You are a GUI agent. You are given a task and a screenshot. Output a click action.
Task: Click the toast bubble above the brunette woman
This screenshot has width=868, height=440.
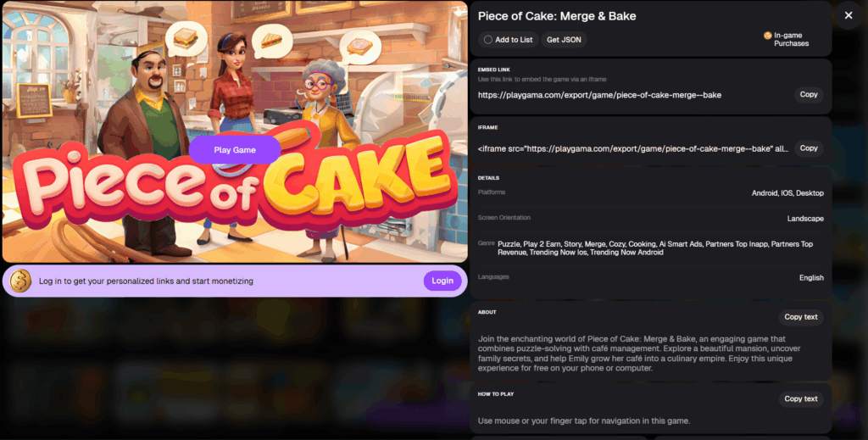[271, 41]
